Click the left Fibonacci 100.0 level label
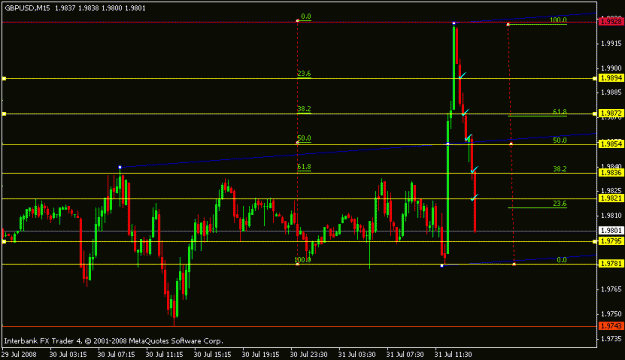Viewport: 625px width, 360px height. click(x=303, y=260)
